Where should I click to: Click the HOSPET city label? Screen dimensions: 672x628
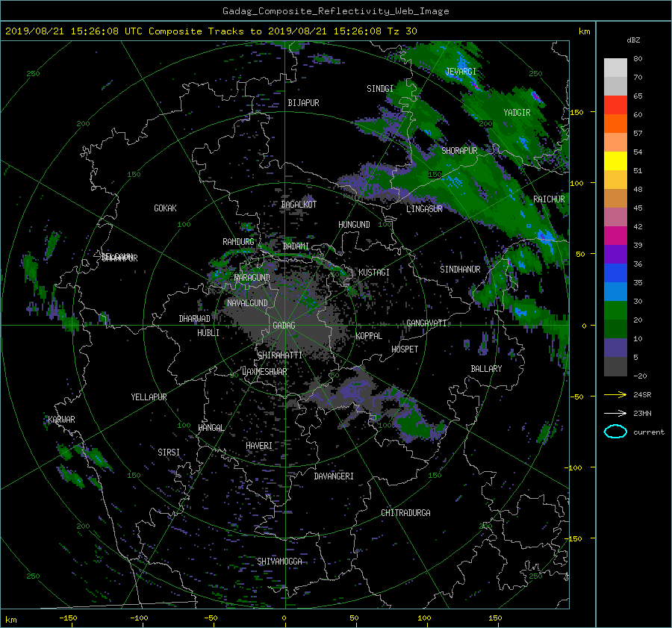click(x=405, y=349)
